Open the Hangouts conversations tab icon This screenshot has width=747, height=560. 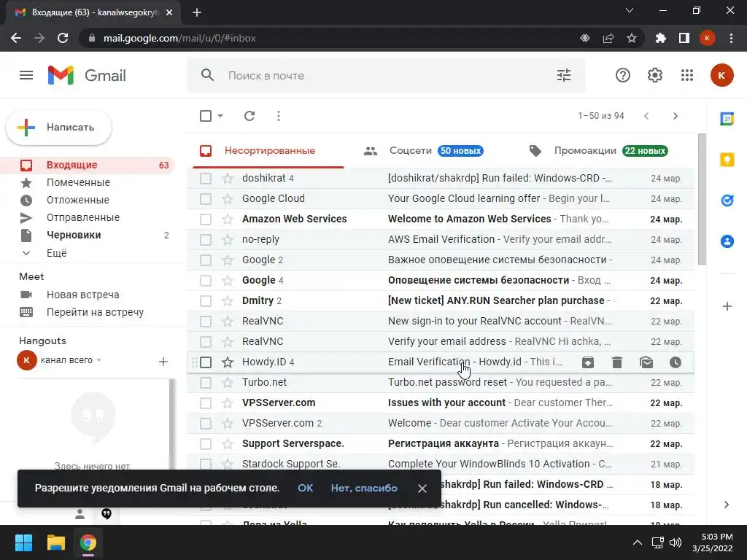(107, 514)
